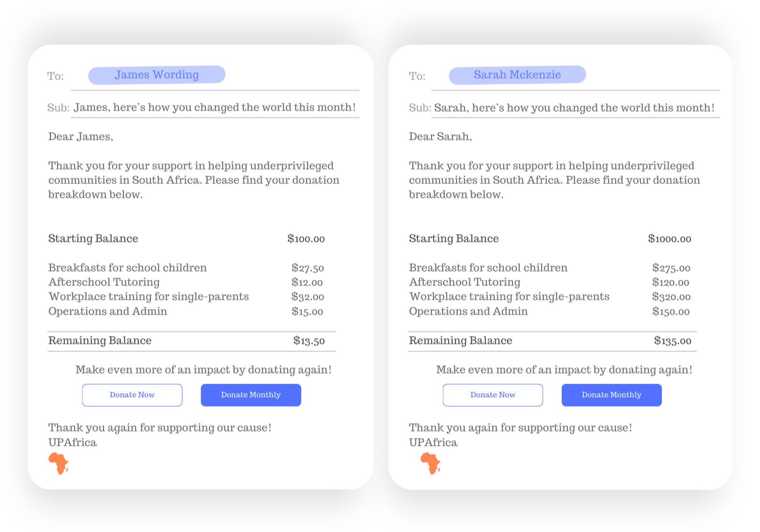Click Sarah's Operations and Admin line item
Image resolution: width=760 pixels, height=532 pixels.
[468, 311]
